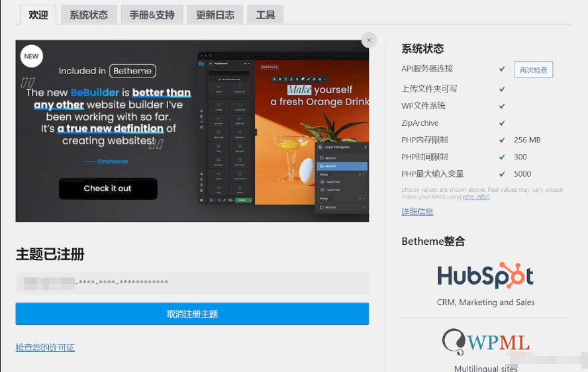
Task: Click the API服务器连接 label
Action: [x=427, y=69]
